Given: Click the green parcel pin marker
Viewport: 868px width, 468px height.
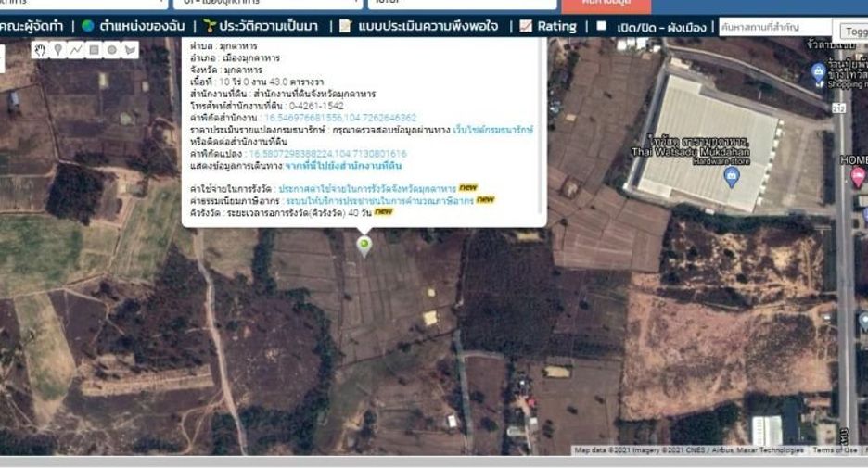Looking at the screenshot, I should tap(364, 247).
